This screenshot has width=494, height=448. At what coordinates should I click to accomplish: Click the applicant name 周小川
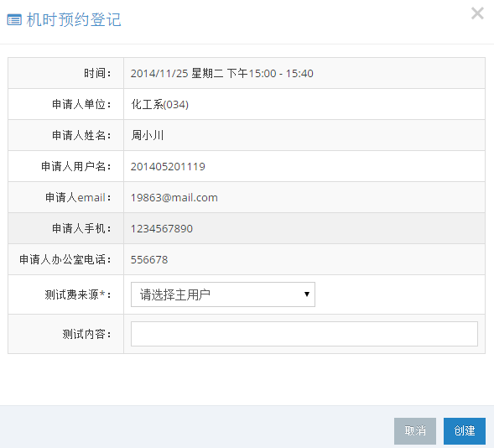coord(147,135)
